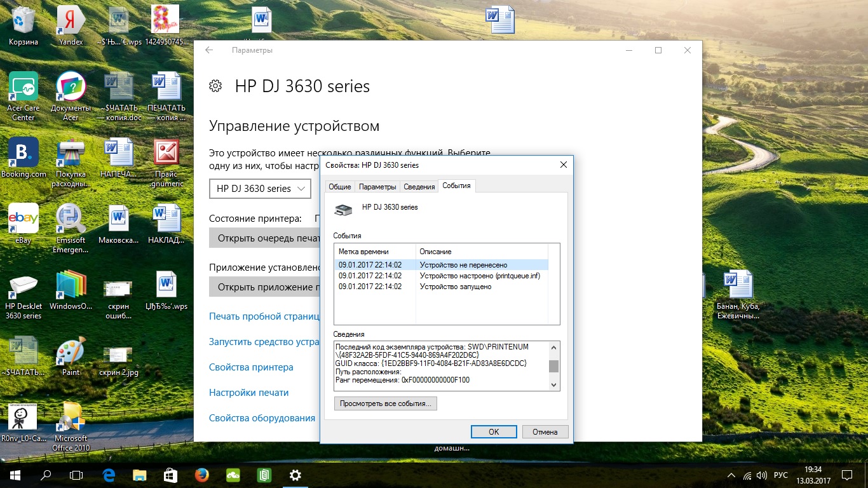Open the Документы Acer shortcut
Image resolution: width=868 pixels, height=488 pixels.
click(x=71, y=96)
